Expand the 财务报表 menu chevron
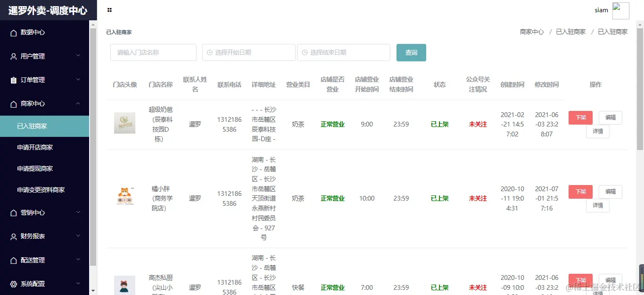This screenshot has height=295, width=644. point(78,236)
